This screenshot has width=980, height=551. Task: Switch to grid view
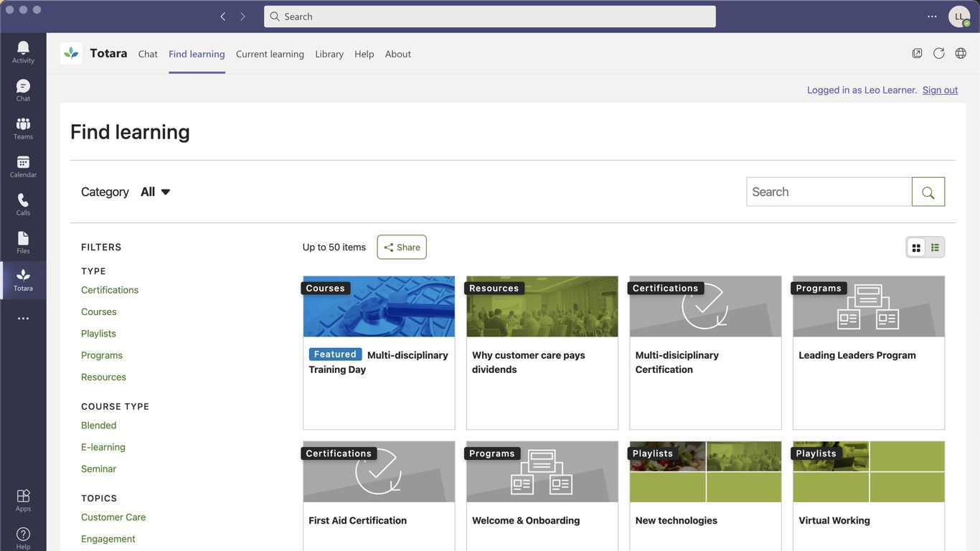pos(916,248)
